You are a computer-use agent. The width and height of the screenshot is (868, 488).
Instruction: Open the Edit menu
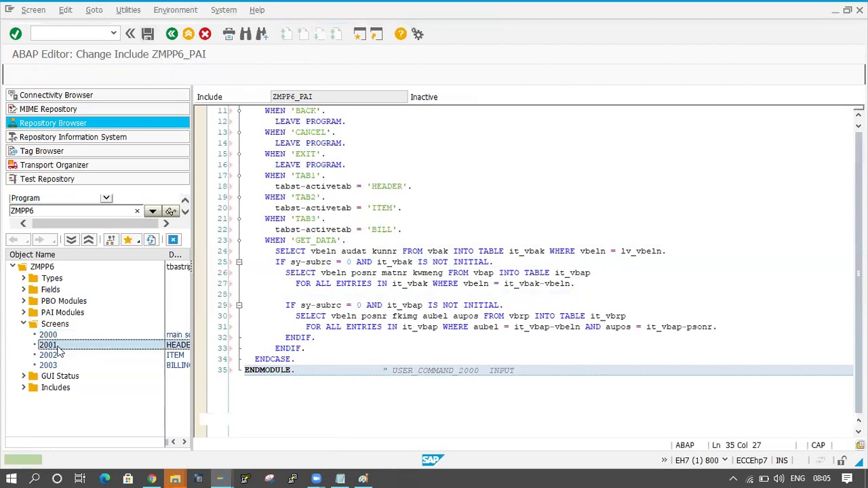(x=65, y=10)
